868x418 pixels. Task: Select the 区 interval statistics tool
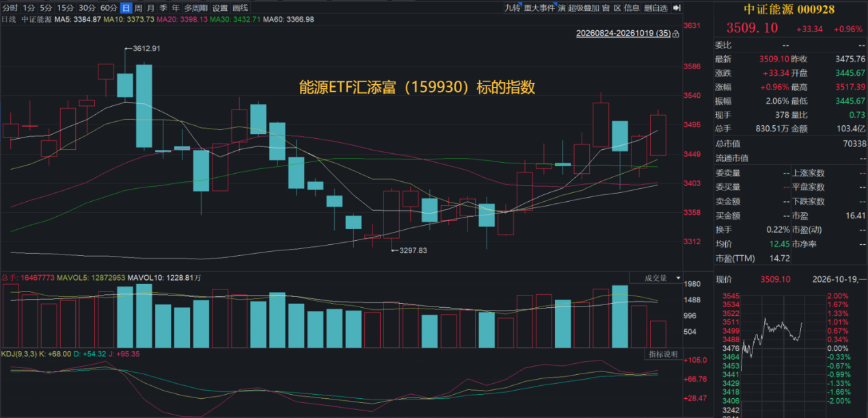tap(617, 8)
